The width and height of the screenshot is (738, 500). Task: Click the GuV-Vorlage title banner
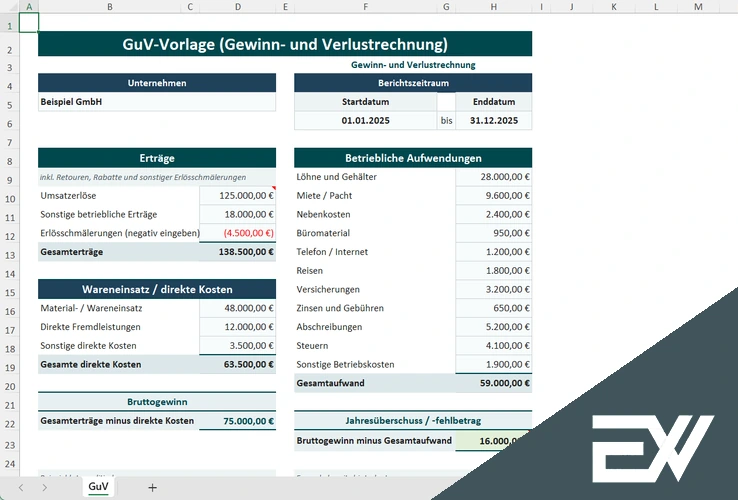click(x=285, y=44)
